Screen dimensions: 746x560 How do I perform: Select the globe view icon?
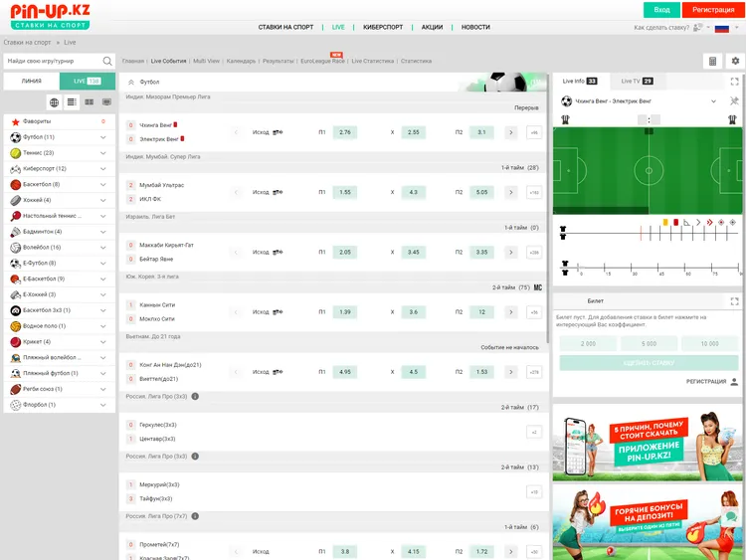pos(55,102)
